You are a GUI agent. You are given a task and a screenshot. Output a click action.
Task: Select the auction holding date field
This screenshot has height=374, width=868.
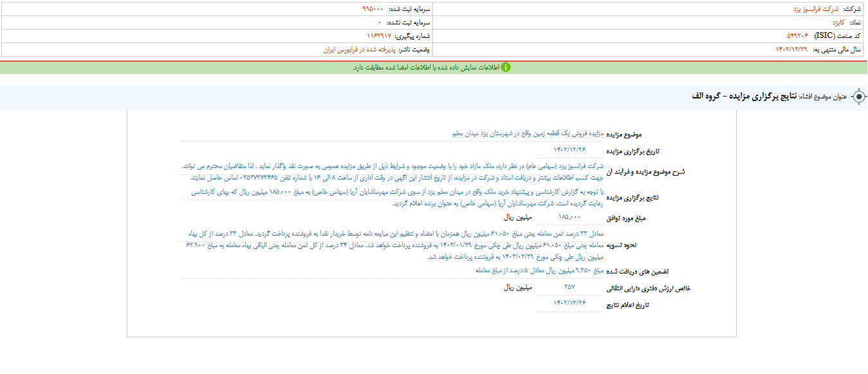569,150
